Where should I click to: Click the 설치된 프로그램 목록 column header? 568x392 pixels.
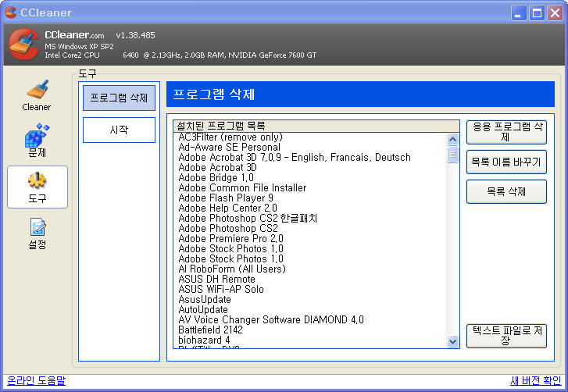click(x=316, y=126)
